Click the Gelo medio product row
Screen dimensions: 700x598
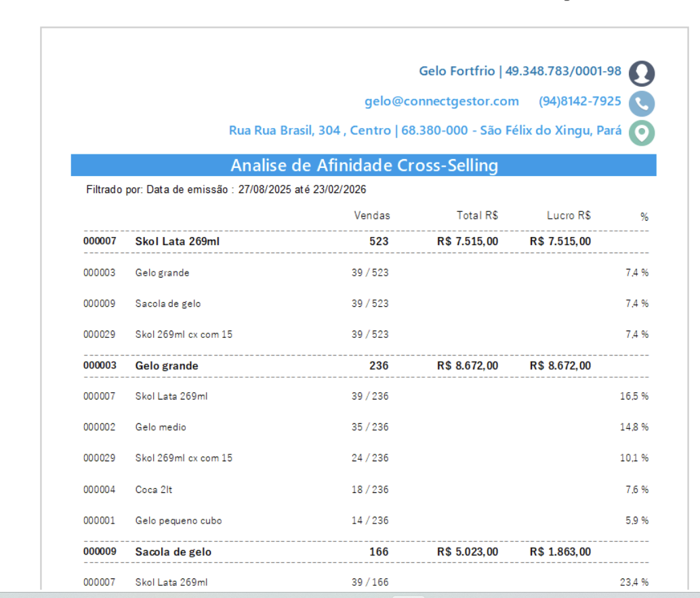(161, 427)
